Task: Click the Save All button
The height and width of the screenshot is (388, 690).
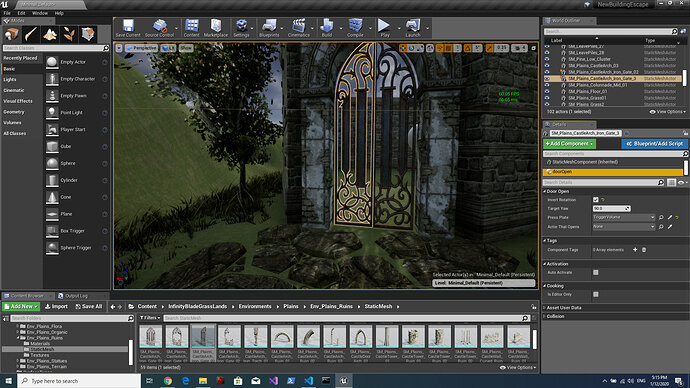Action: [x=88, y=307]
